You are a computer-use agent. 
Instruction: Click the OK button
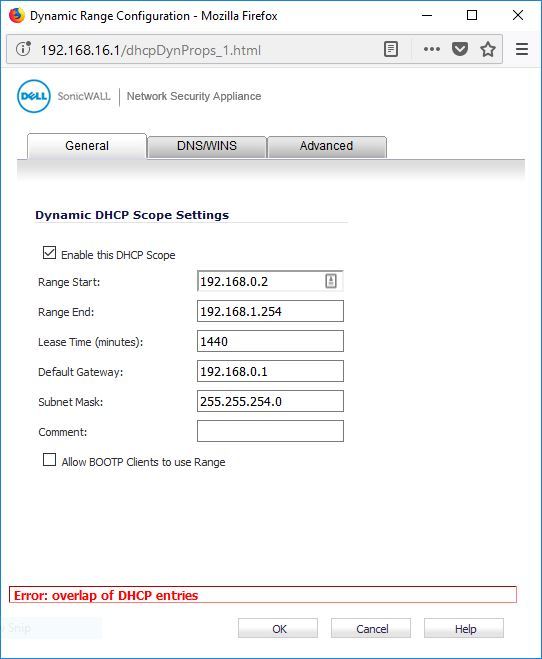point(278,628)
